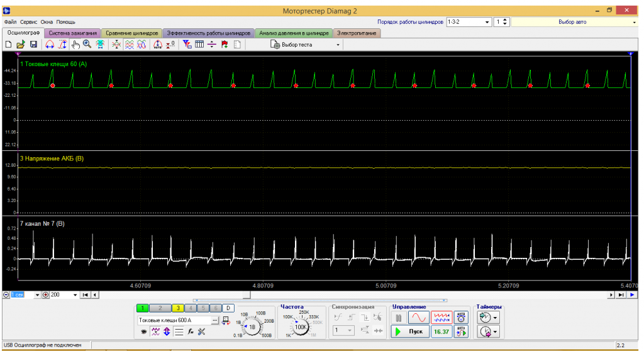This screenshot has width=644, height=351.
Task: Toggle channel 3 yellow button
Action: 178,308
